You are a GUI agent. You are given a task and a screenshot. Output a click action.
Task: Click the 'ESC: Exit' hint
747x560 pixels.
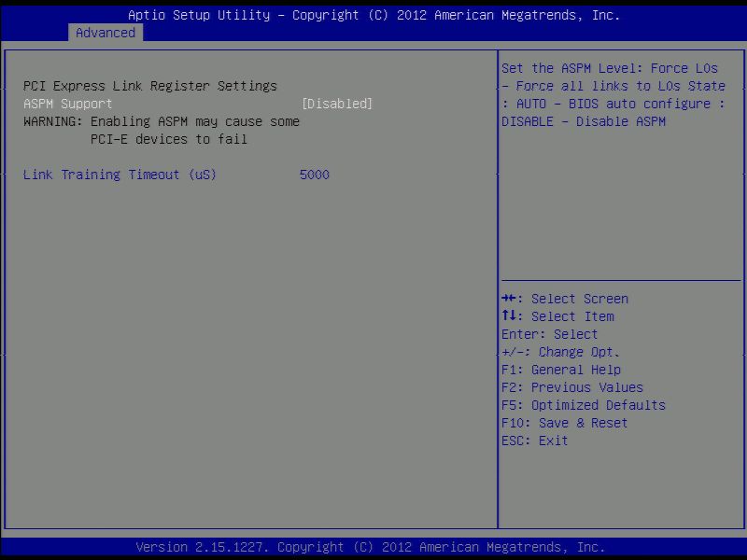pyautogui.click(x=534, y=441)
